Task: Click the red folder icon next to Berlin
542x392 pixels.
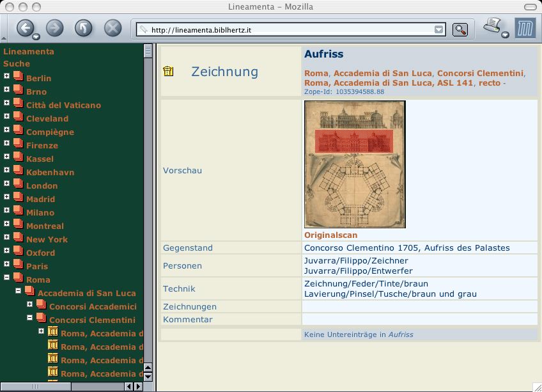Action: [x=18, y=78]
